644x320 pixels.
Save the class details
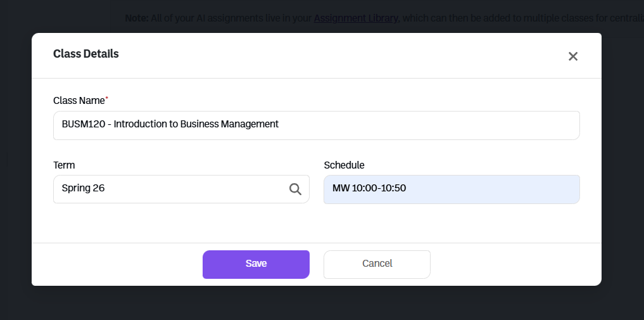click(x=256, y=264)
